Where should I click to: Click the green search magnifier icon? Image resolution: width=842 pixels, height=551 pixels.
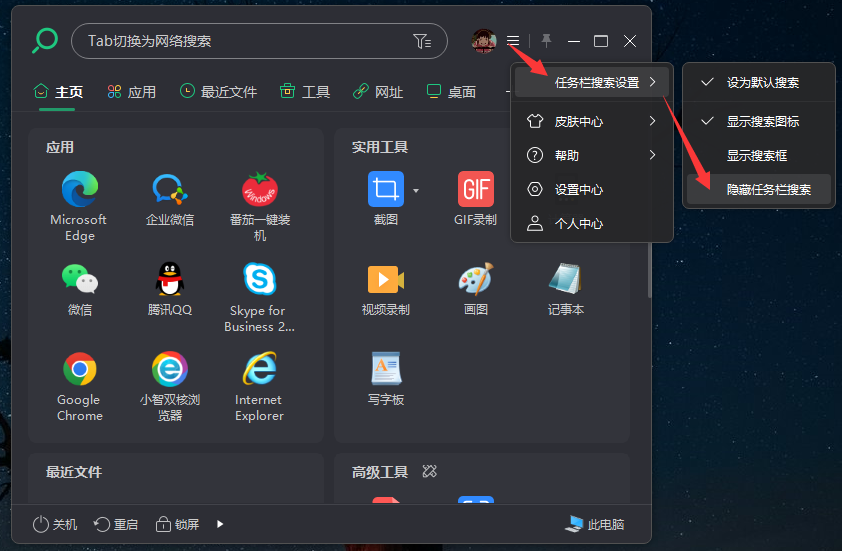tap(45, 41)
